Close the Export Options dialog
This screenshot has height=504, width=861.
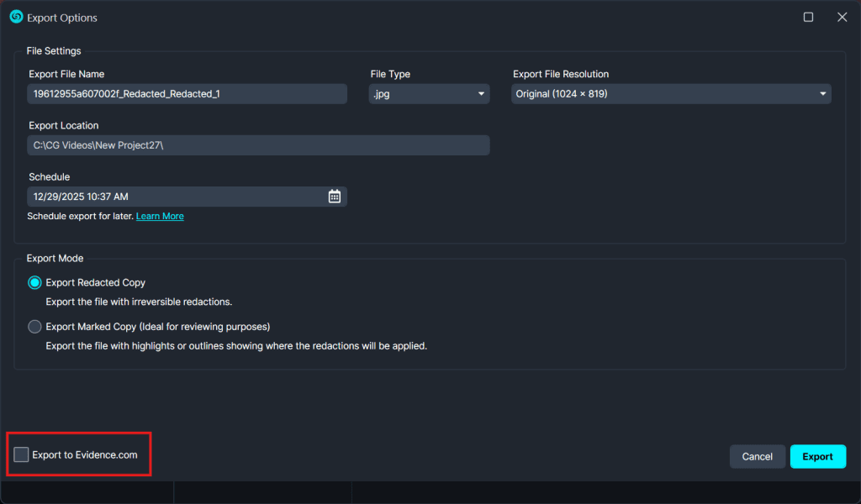click(x=842, y=17)
